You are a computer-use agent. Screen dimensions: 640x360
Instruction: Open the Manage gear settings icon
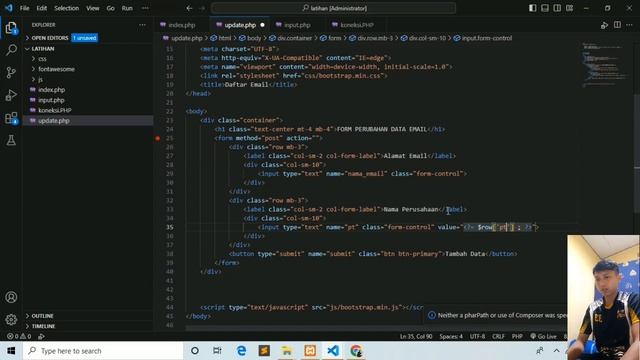click(x=11, y=319)
